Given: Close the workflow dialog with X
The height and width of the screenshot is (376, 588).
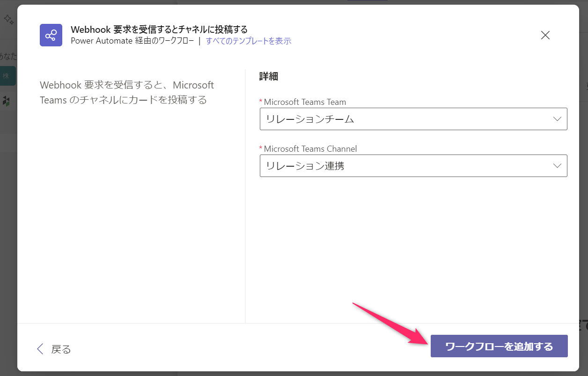Looking at the screenshot, I should tap(545, 35).
